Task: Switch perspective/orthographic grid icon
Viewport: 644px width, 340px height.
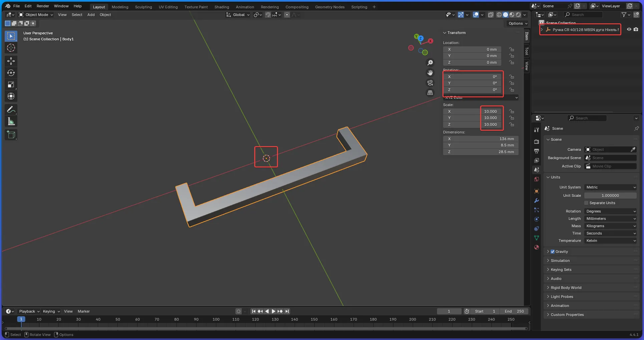Action: (430, 93)
